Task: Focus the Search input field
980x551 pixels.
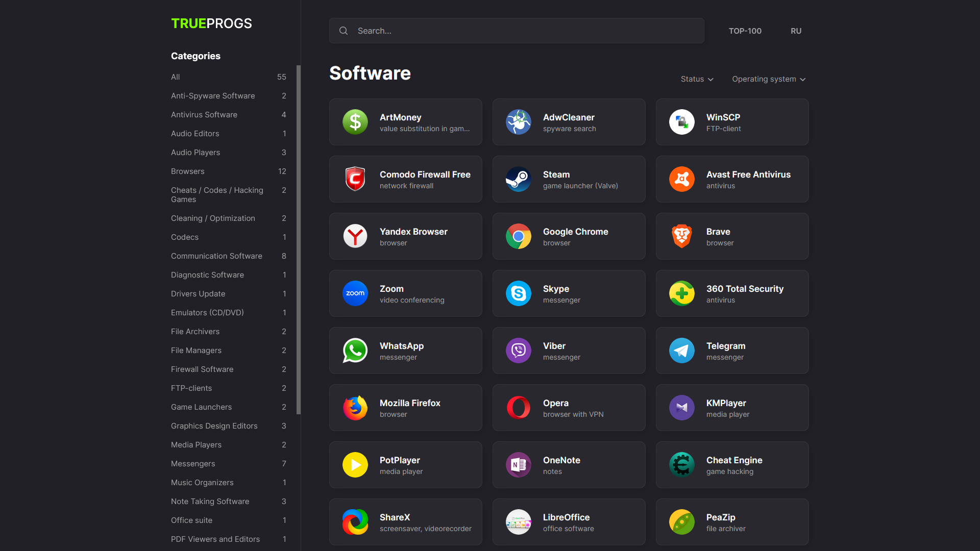Action: [517, 31]
